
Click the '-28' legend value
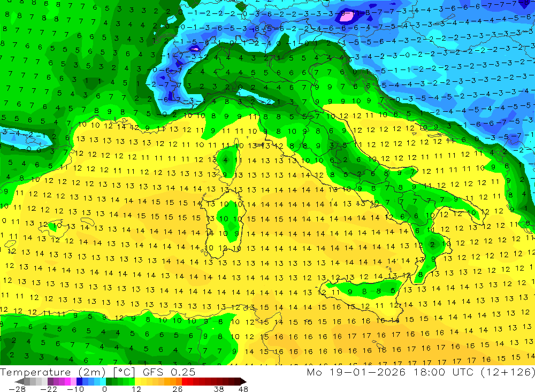click(17, 389)
